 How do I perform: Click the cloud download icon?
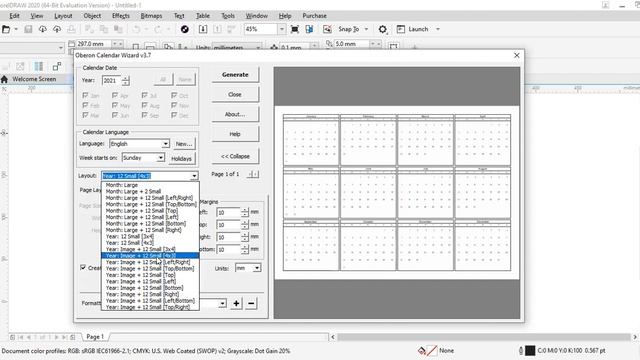tap(42, 29)
